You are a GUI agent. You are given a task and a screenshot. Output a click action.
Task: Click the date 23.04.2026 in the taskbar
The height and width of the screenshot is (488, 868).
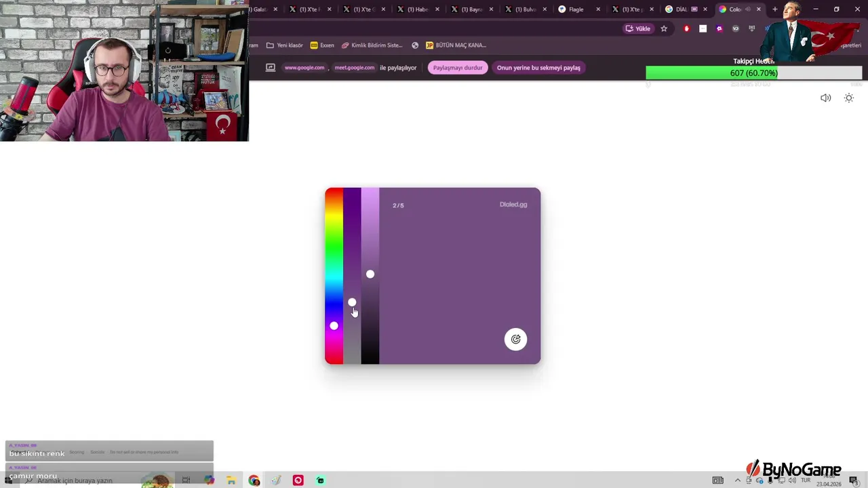coord(829,484)
